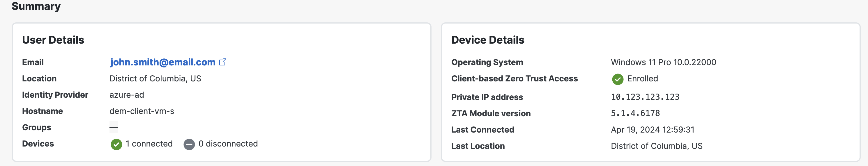Click the Enrolled status text
This screenshot has width=868, height=166.
pos(643,78)
